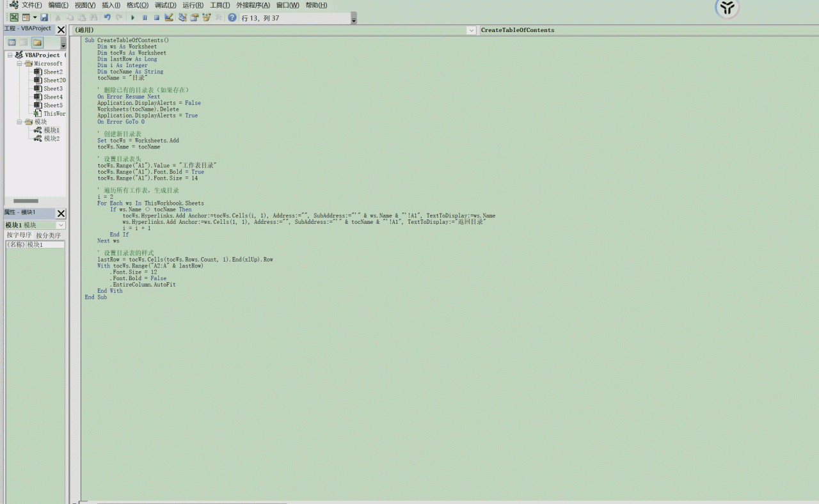Image resolution: width=819 pixels, height=504 pixels.
Task: Click the View Object icon in project panel
Action: coord(24,43)
